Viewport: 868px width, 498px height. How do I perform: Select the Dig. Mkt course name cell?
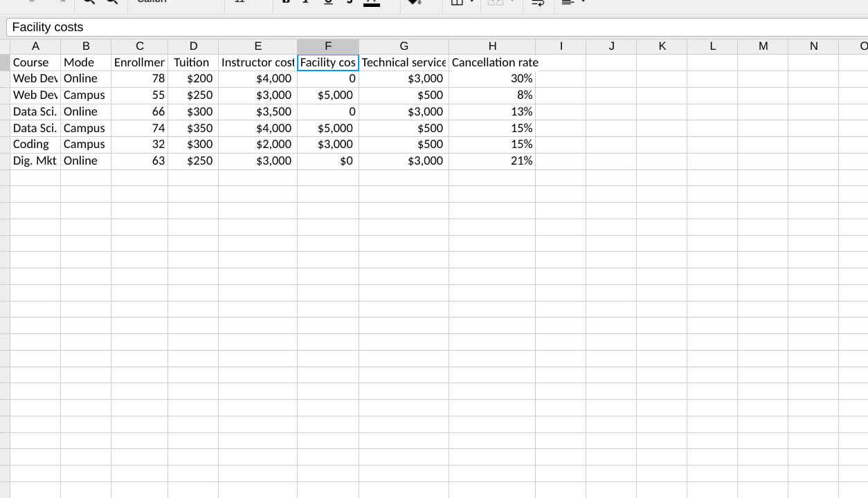35,160
